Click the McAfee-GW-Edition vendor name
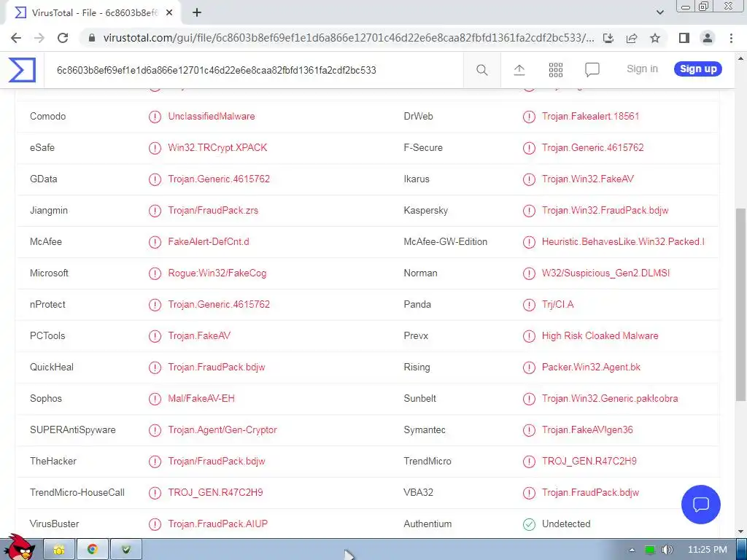Image resolution: width=747 pixels, height=560 pixels. (446, 241)
